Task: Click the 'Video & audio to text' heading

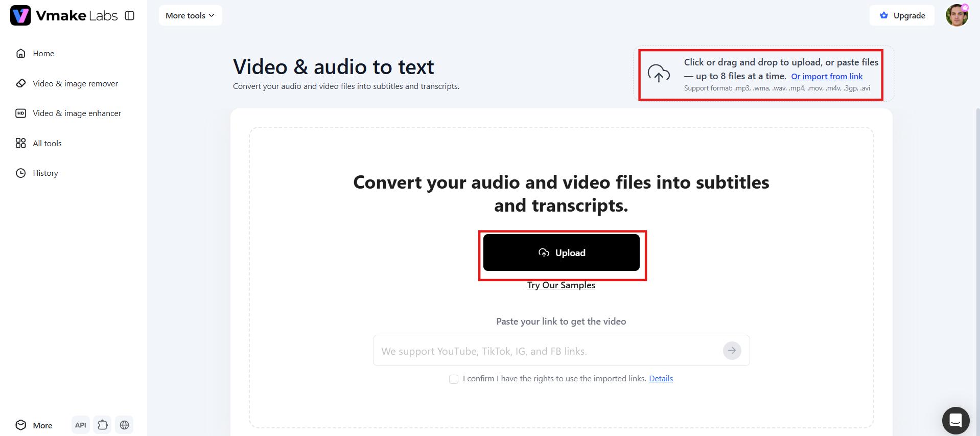Action: pos(334,67)
